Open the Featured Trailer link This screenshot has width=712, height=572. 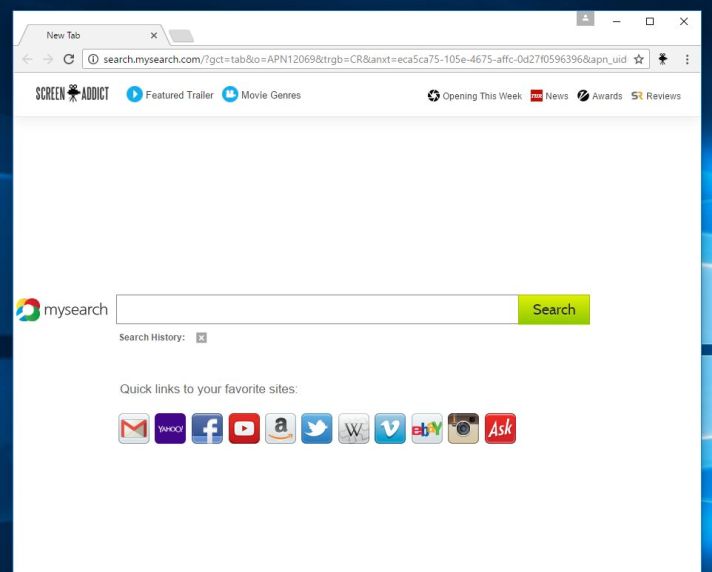coord(170,94)
